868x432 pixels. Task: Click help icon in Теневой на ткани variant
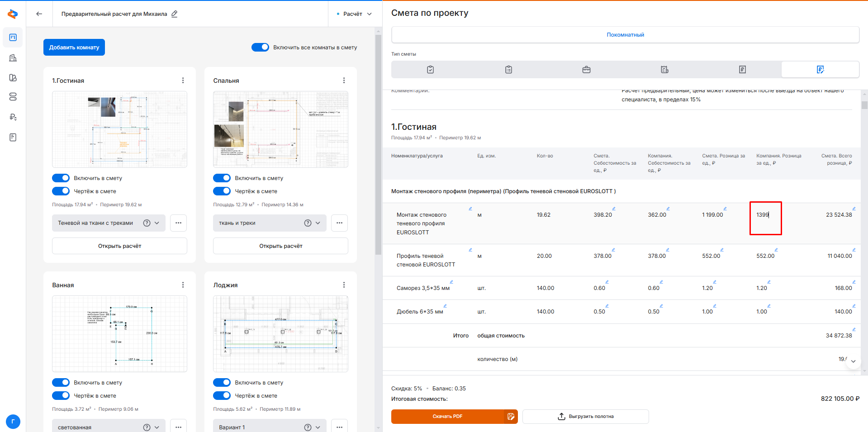point(147,223)
